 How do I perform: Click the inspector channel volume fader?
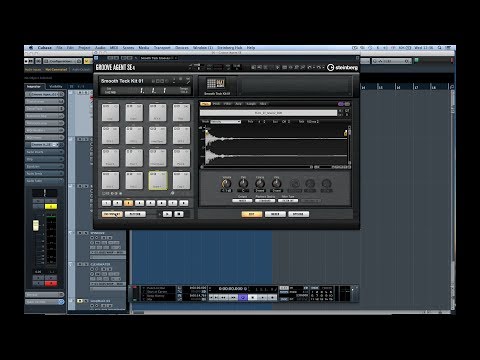tap(35, 225)
